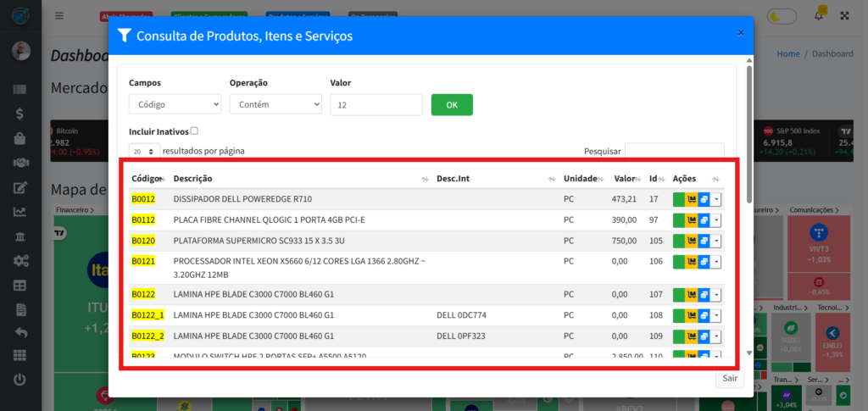This screenshot has height=411, width=868.
Task: Click the power icon in sidebar
Action: point(19,380)
